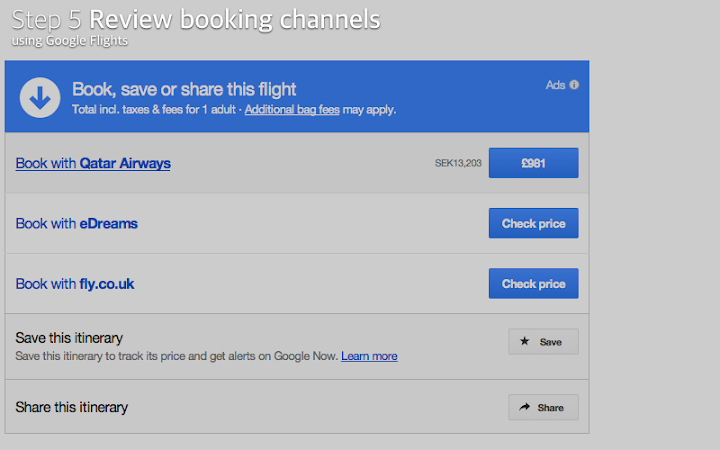
Task: Follow the Book with Qatar Airways link
Action: 93,163
